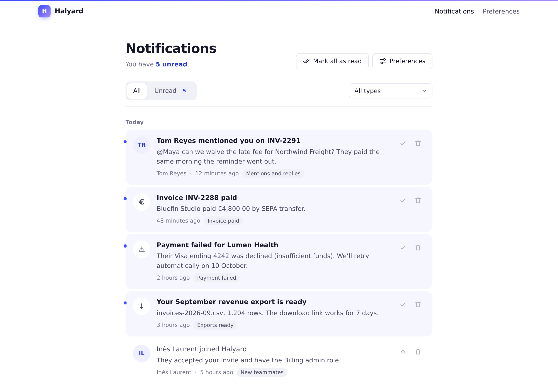The image size is (558, 392).
Task: Click the New teammates tag
Action: click(262, 372)
